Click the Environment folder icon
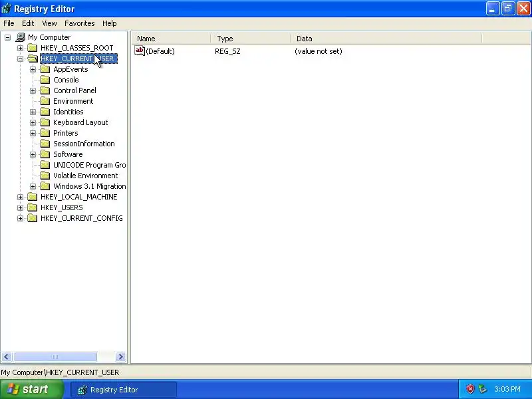Viewport: 532px width, 399px height. 45,101
